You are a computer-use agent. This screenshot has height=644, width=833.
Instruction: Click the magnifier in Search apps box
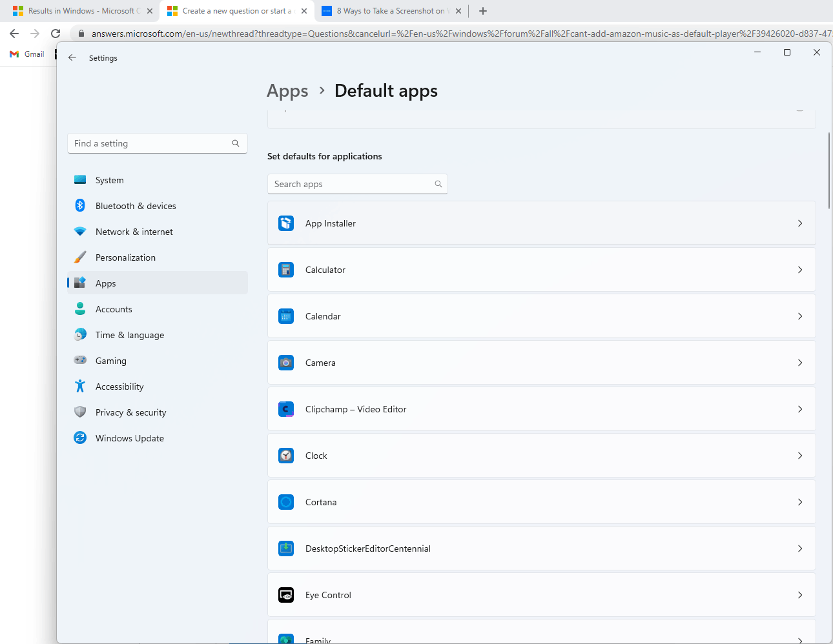tap(438, 184)
